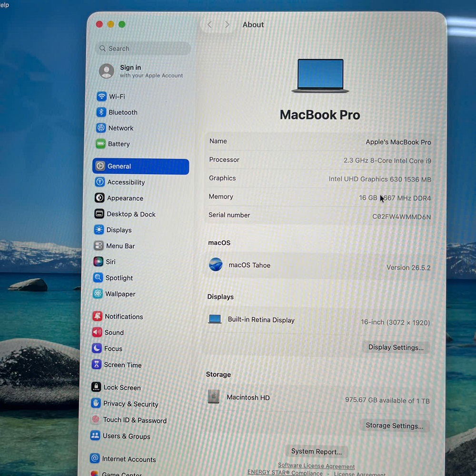Click serial number C02FW4WMMD6N

click(x=401, y=217)
